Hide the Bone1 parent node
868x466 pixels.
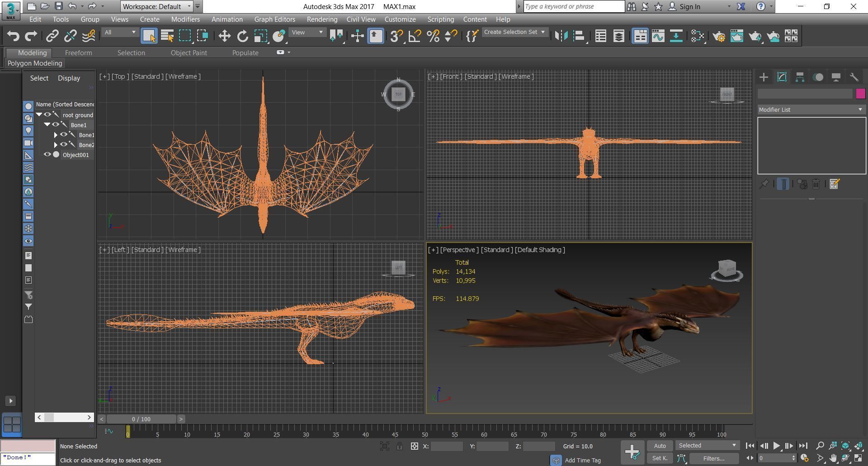(55, 125)
